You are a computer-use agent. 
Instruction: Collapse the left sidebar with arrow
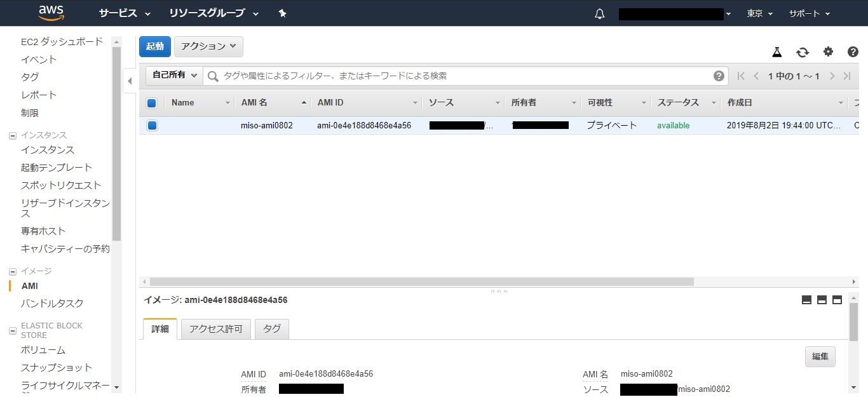tap(130, 81)
